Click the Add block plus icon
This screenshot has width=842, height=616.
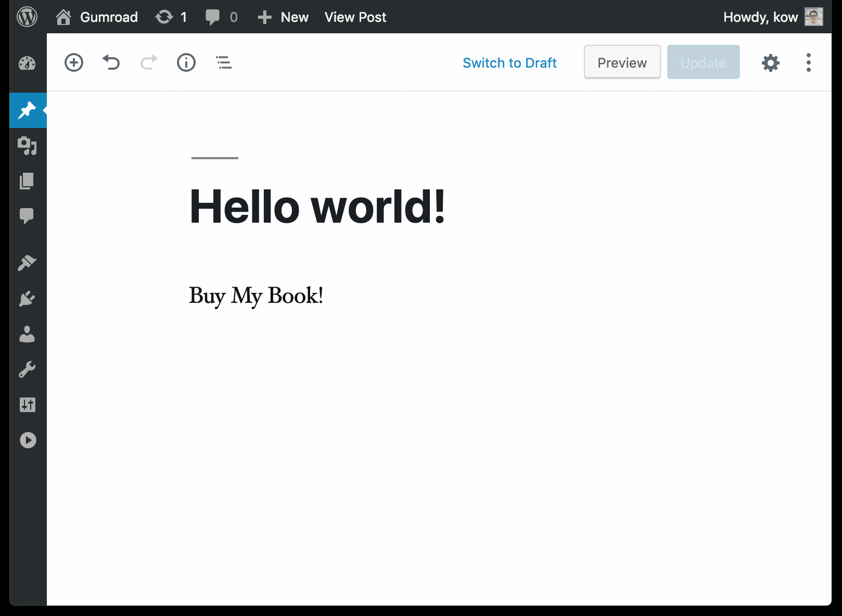point(74,63)
